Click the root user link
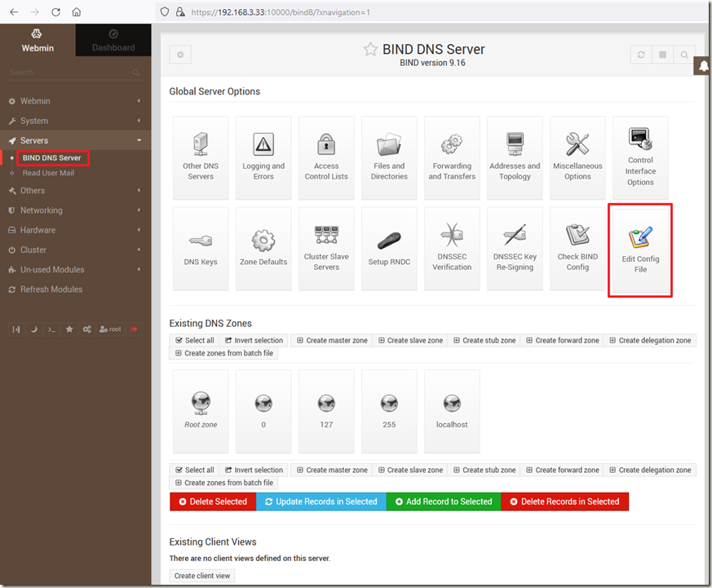This screenshot has width=712, height=588. 110,329
